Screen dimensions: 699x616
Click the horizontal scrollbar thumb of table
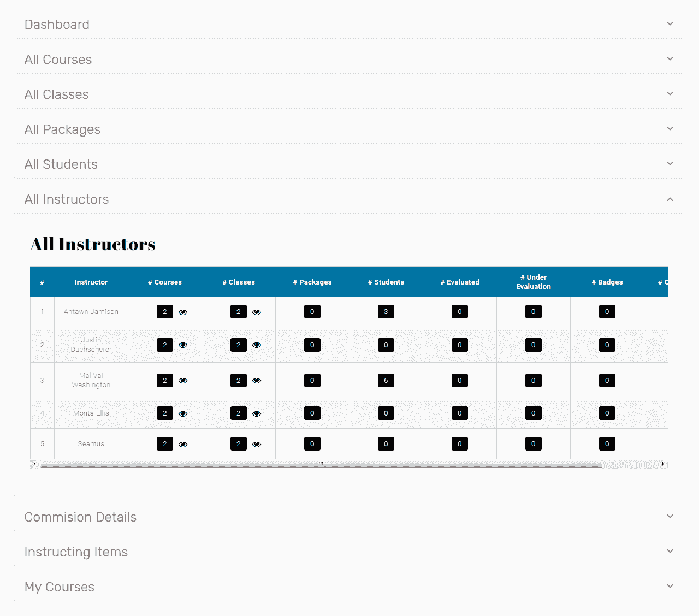coord(321,464)
